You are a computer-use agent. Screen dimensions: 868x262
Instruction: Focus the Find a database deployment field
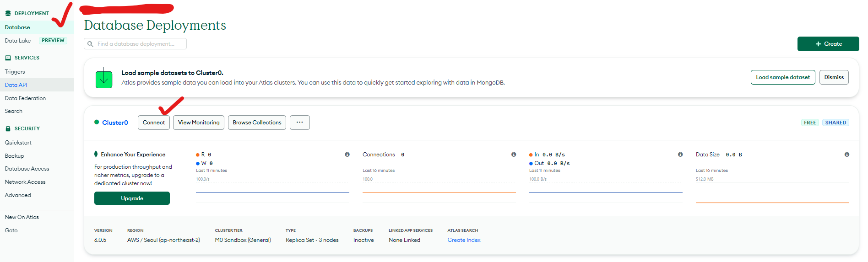[x=135, y=44]
